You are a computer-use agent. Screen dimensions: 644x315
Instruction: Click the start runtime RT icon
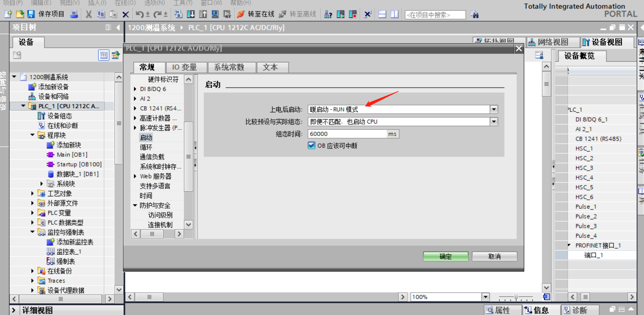227,14
